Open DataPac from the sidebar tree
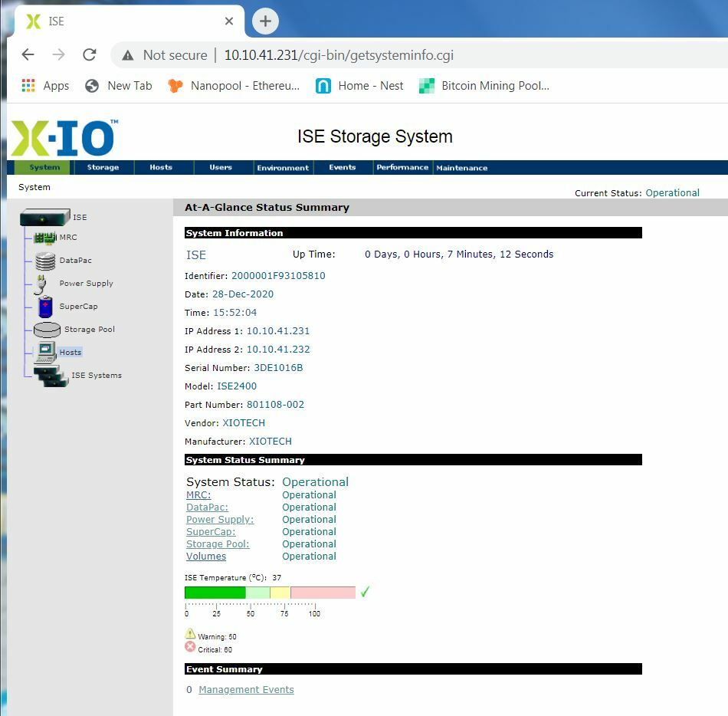 (x=46, y=261)
